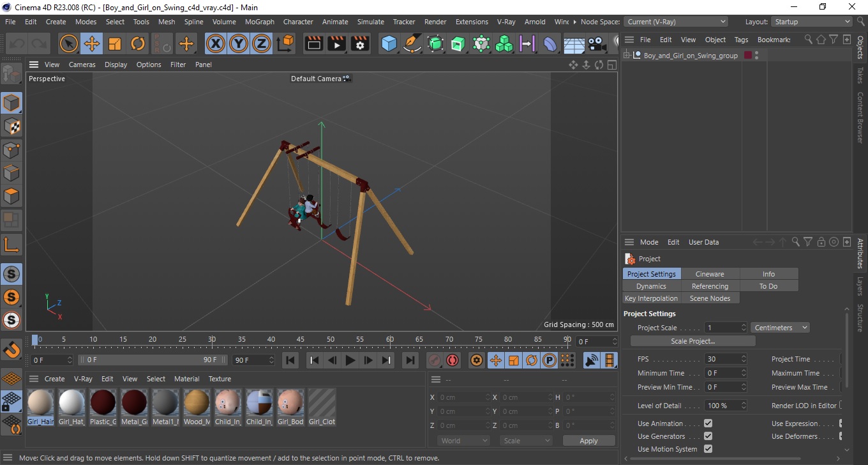868x465 pixels.
Task: Click the layer color swatch of group
Action: [748, 56]
